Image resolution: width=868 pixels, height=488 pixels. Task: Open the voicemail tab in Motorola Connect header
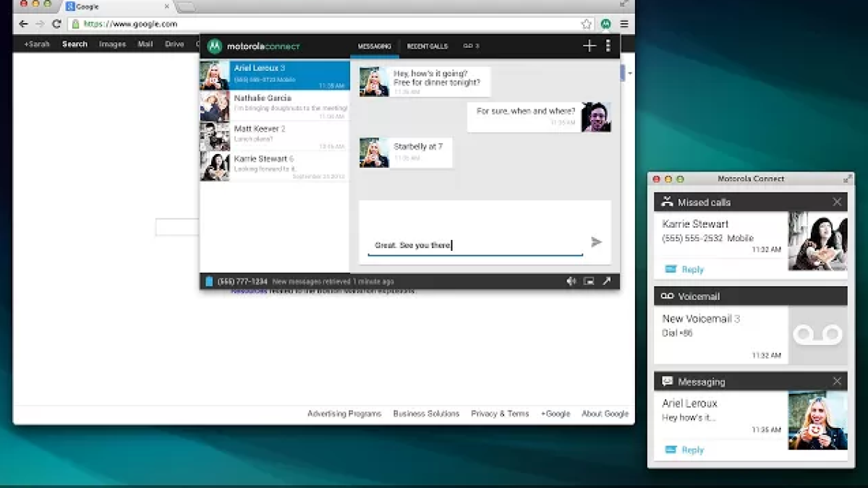click(x=471, y=46)
